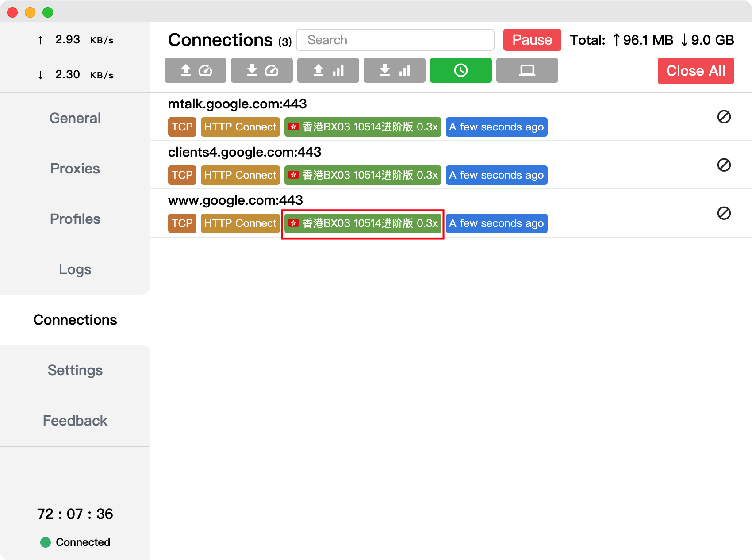This screenshot has height=560, width=752.
Task: Sort by total download traffic
Action: 395,70
